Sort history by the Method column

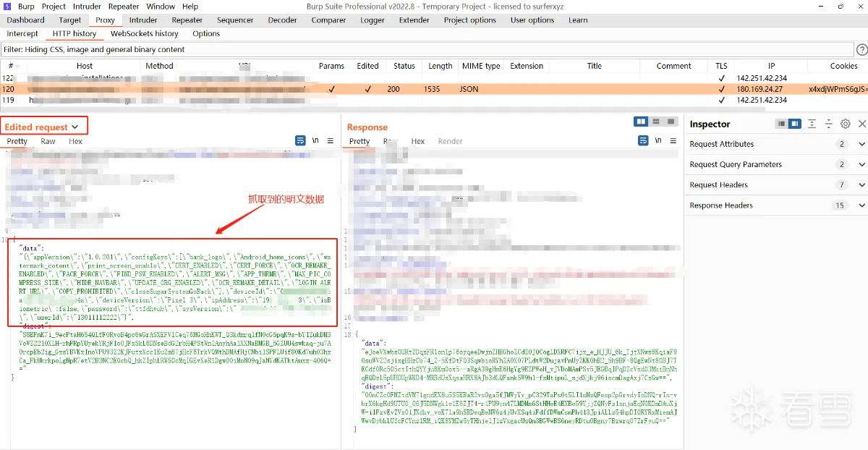pyautogui.click(x=159, y=66)
